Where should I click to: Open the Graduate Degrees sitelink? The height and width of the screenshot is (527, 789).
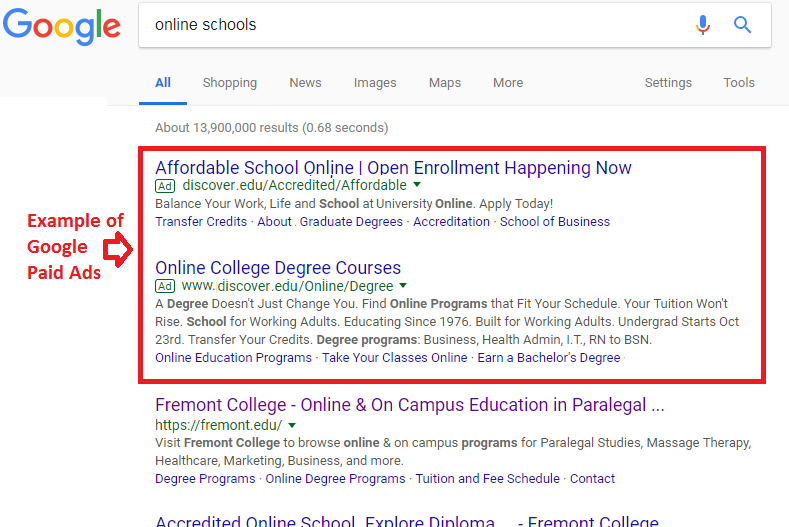click(351, 222)
